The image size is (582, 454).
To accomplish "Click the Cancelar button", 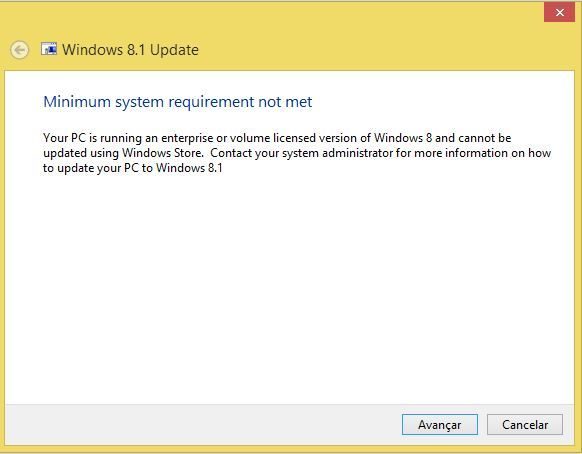I will click(x=525, y=424).
